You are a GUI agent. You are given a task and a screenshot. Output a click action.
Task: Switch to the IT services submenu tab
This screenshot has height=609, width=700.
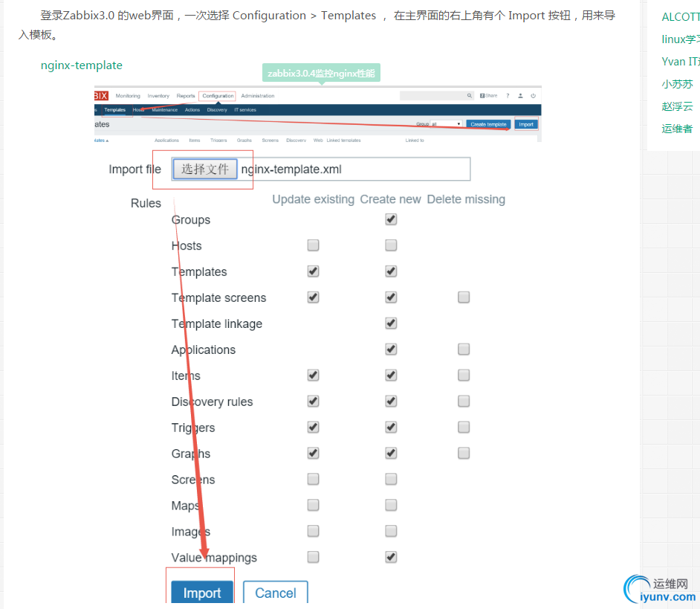pyautogui.click(x=245, y=110)
